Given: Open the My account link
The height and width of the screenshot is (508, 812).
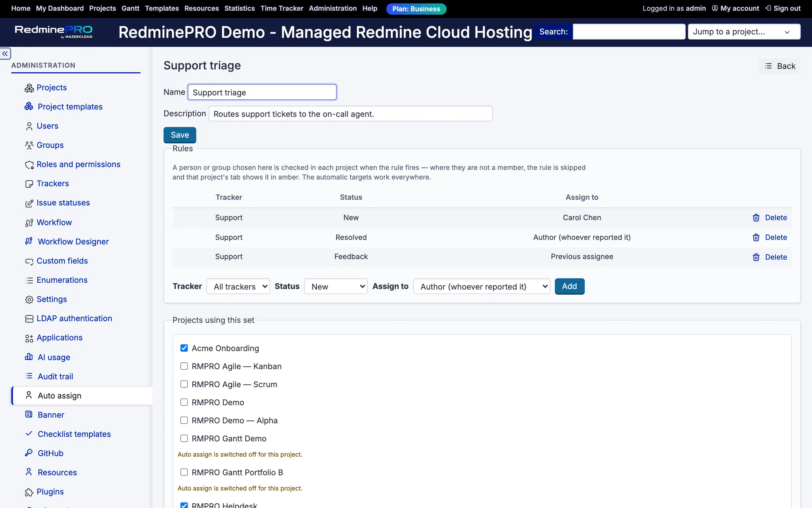Looking at the screenshot, I should [x=736, y=8].
